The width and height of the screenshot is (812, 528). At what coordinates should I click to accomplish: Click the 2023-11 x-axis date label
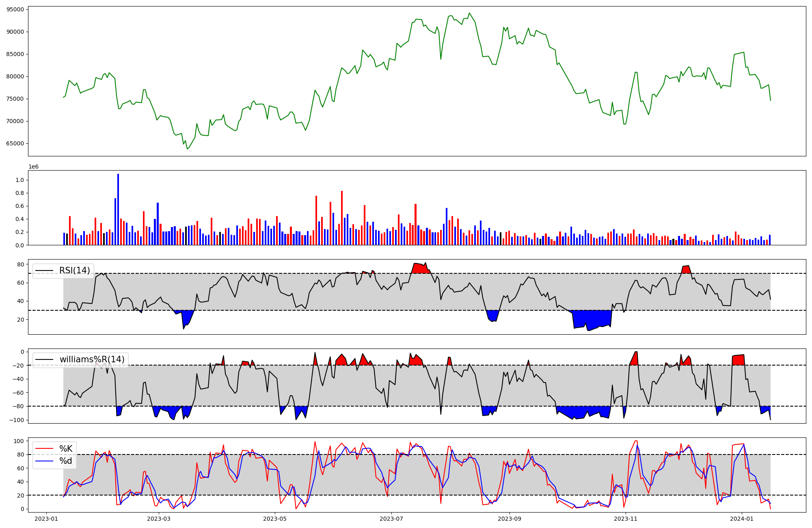626,519
